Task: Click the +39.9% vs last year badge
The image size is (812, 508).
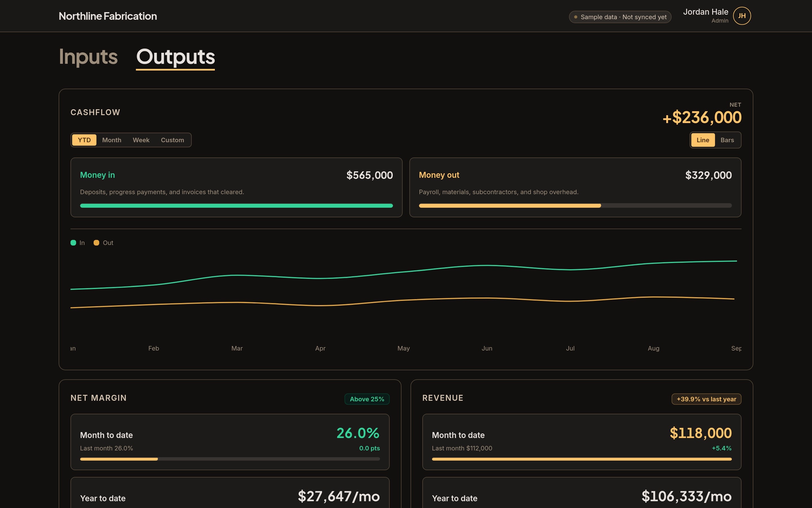Action: coord(706,399)
